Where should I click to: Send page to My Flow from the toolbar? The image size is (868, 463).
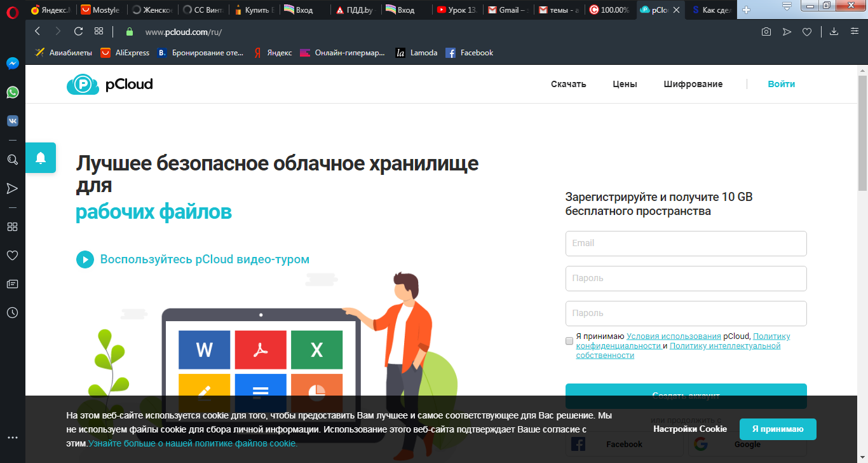(787, 32)
